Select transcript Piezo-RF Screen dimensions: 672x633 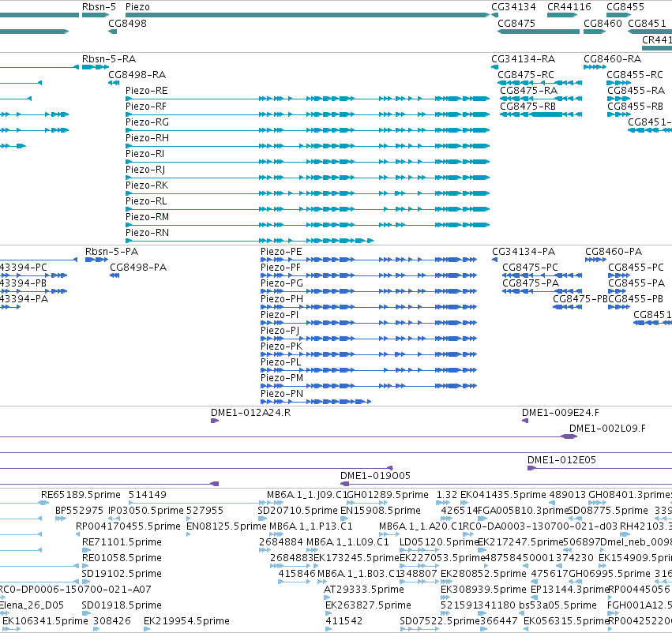(307, 114)
